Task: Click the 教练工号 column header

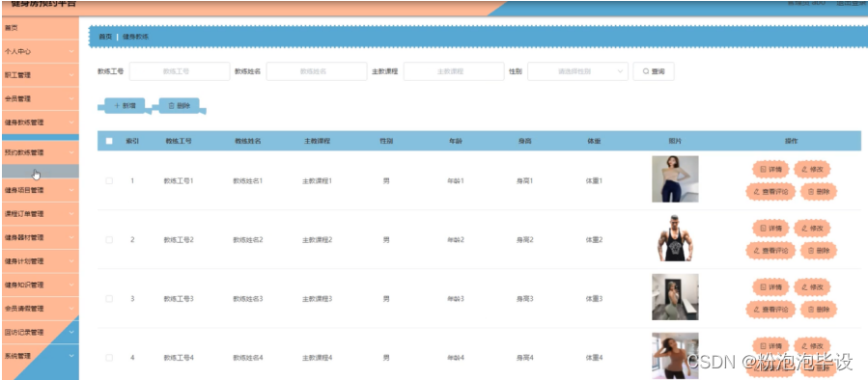Action: click(x=179, y=141)
